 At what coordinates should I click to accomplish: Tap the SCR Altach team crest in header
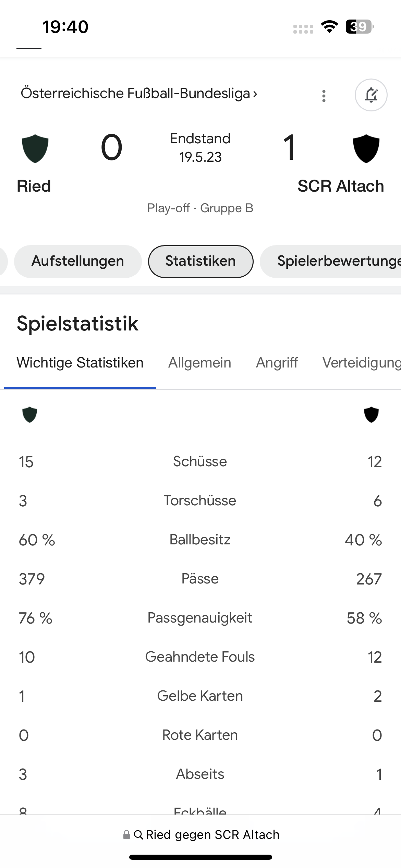click(366, 148)
